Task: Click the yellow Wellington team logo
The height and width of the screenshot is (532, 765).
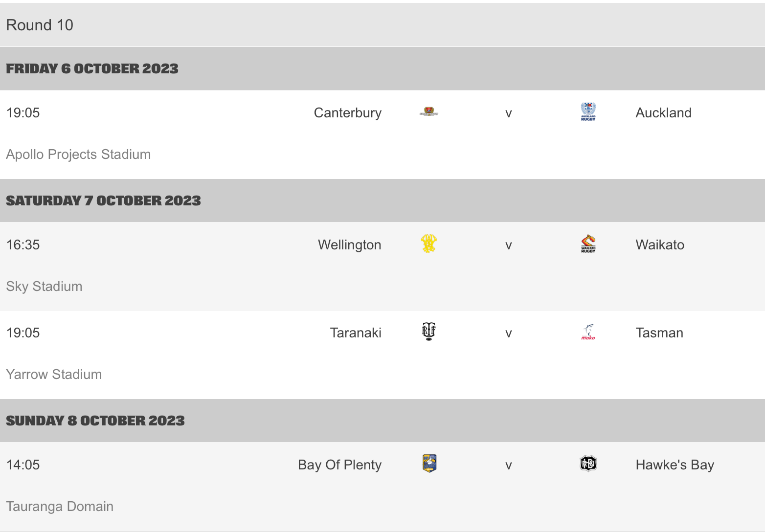Action: 429,244
